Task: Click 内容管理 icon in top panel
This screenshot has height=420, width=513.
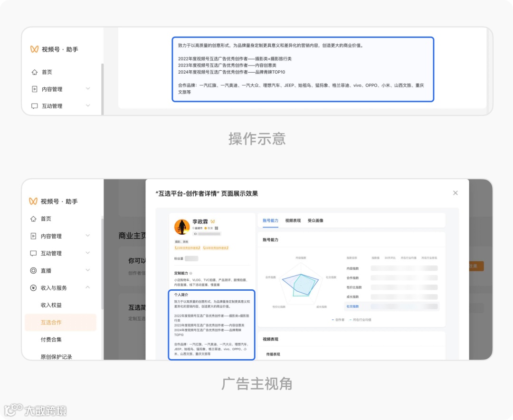Action: pyautogui.click(x=34, y=89)
